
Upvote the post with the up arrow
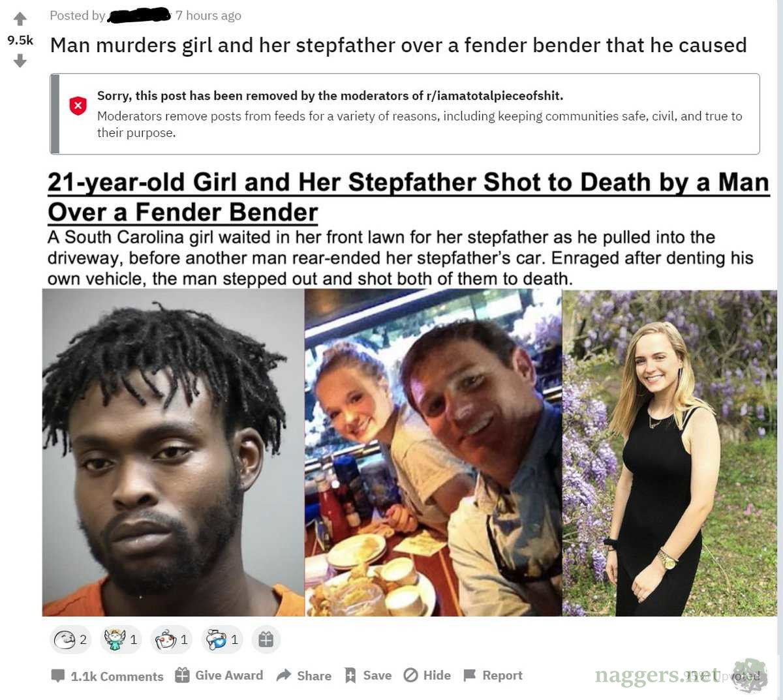pos(20,19)
